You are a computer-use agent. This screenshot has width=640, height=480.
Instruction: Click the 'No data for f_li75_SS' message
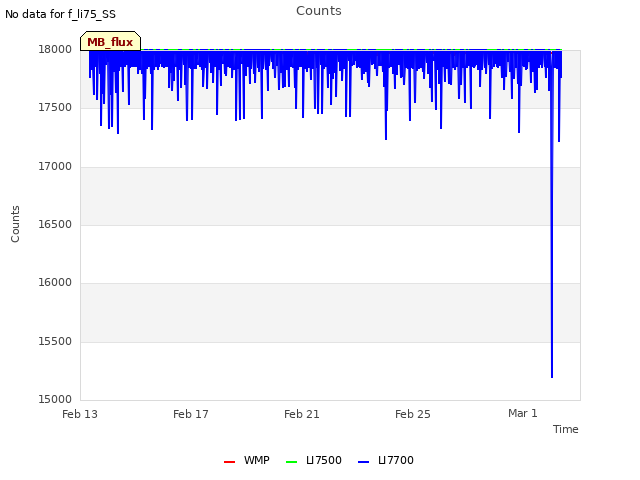click(x=60, y=14)
